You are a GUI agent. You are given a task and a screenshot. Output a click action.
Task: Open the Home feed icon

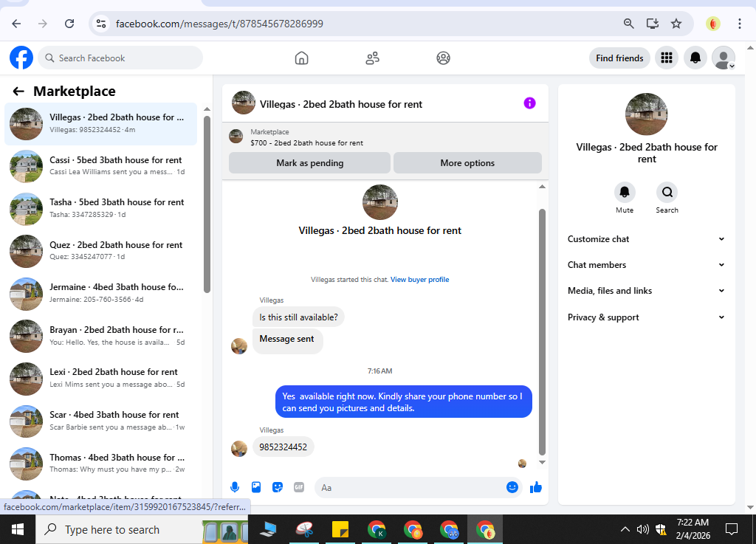(301, 58)
